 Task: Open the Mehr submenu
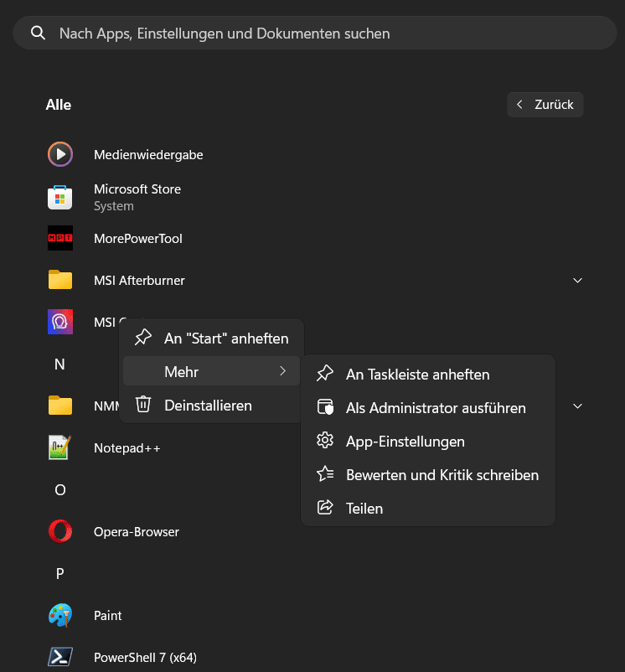tap(211, 371)
